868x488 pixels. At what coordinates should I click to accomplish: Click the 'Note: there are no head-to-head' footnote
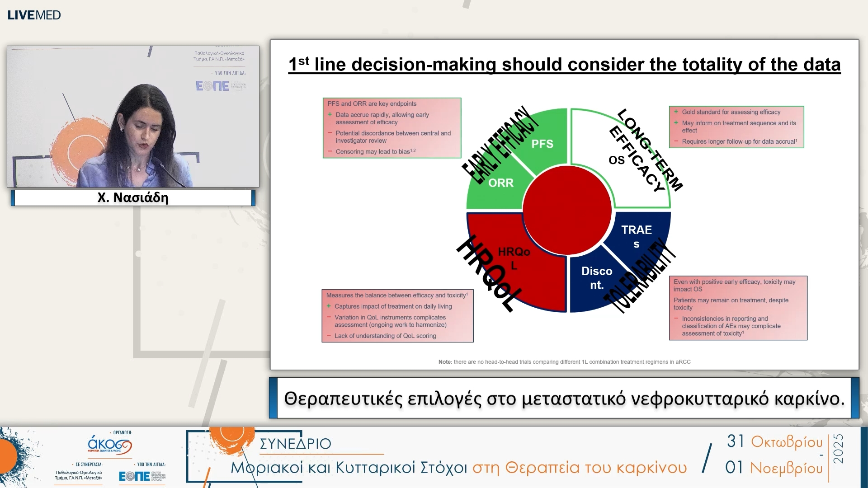tap(564, 362)
